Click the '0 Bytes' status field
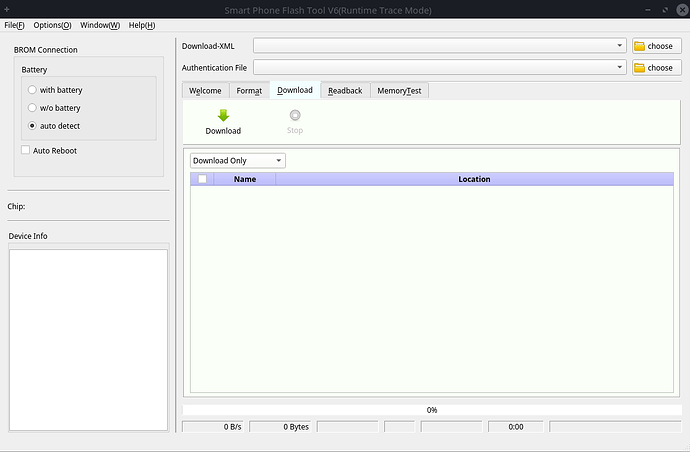This screenshot has height=452, width=690. [280, 426]
